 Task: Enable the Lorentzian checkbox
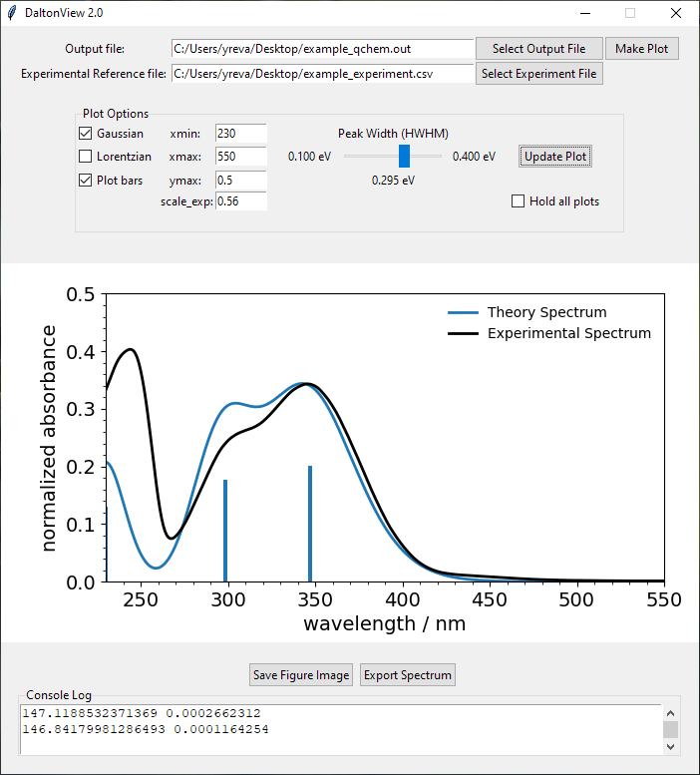click(85, 157)
